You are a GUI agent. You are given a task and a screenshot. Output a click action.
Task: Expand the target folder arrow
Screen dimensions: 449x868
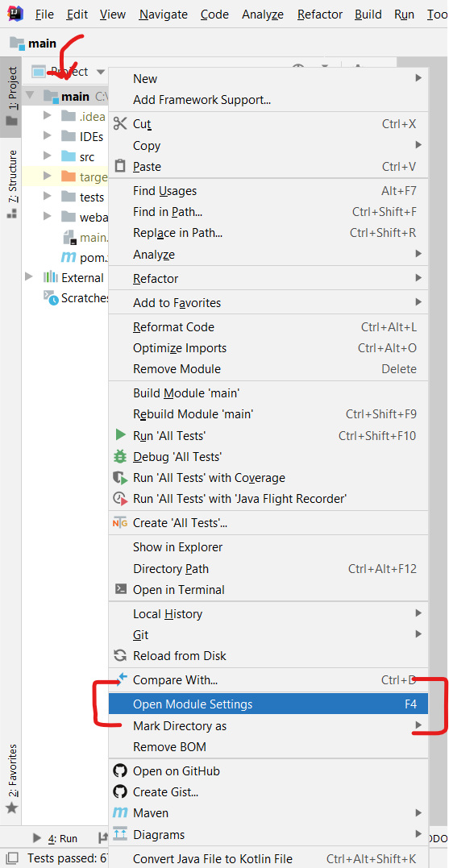pyautogui.click(x=47, y=177)
